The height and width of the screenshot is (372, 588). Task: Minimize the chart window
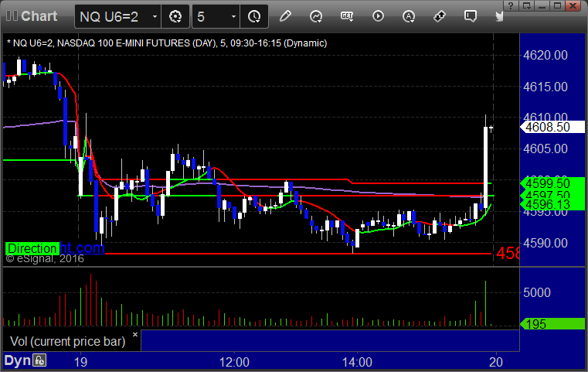[x=542, y=5]
